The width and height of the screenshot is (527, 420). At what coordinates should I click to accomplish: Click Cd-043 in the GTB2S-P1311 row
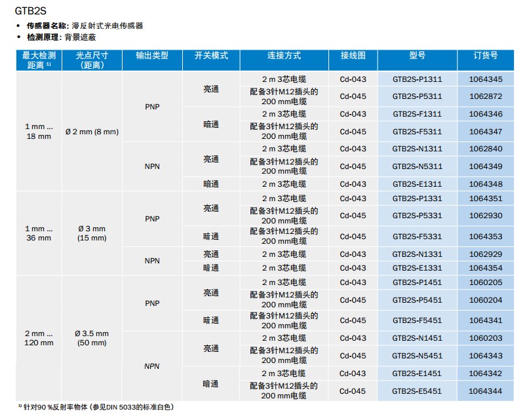coord(353,79)
